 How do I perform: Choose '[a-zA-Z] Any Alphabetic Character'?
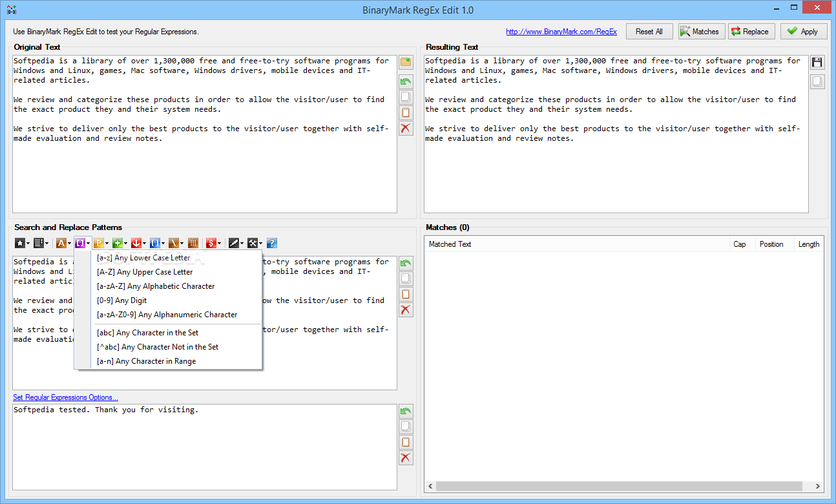tap(168, 286)
